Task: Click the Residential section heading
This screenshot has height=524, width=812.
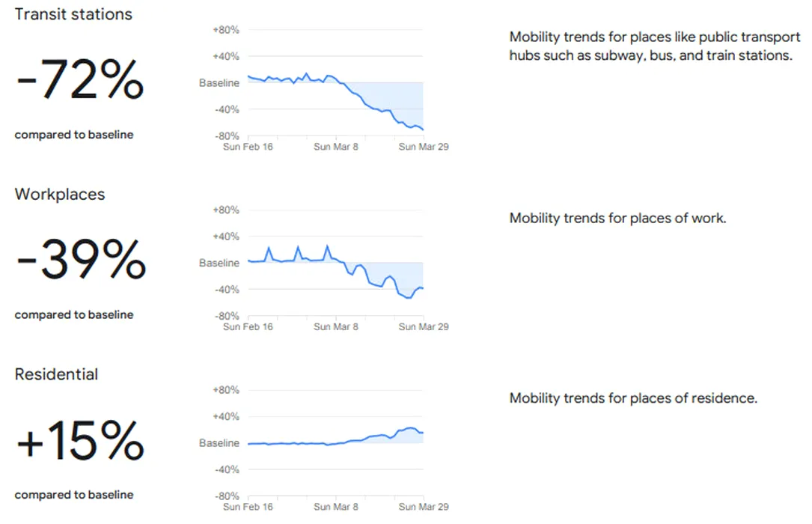Action: pyautogui.click(x=56, y=374)
